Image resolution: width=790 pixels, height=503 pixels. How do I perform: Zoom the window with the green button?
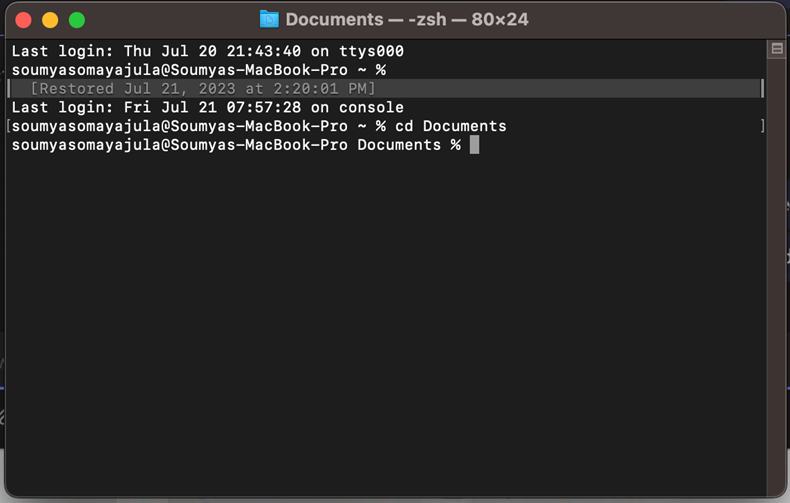(x=77, y=20)
